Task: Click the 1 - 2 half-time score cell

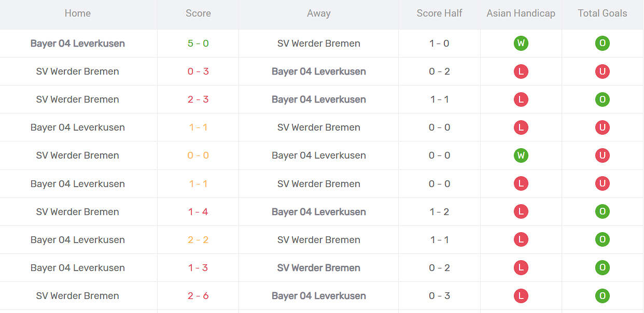Action: pyautogui.click(x=439, y=212)
